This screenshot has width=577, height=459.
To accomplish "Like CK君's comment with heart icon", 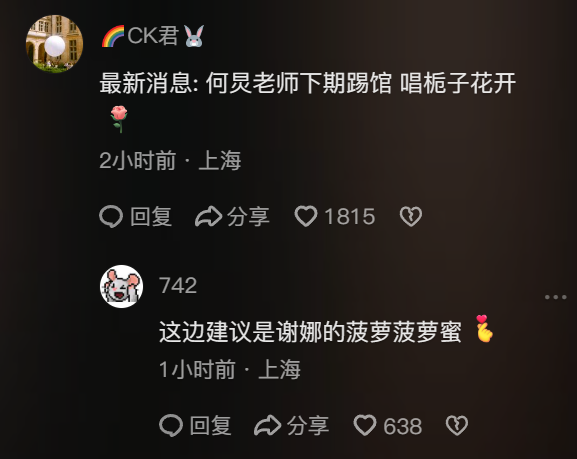I will point(305,216).
